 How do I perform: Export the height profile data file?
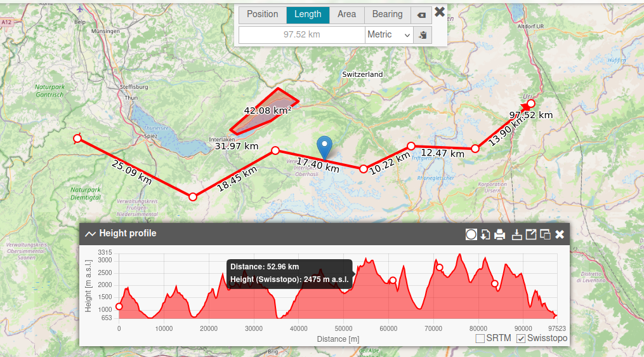pos(485,234)
